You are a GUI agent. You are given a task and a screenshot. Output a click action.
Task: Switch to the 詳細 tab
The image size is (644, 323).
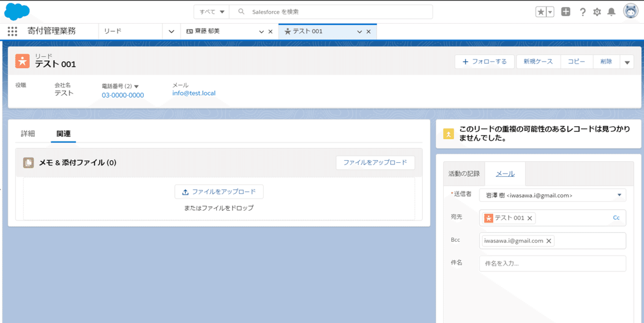[27, 133]
